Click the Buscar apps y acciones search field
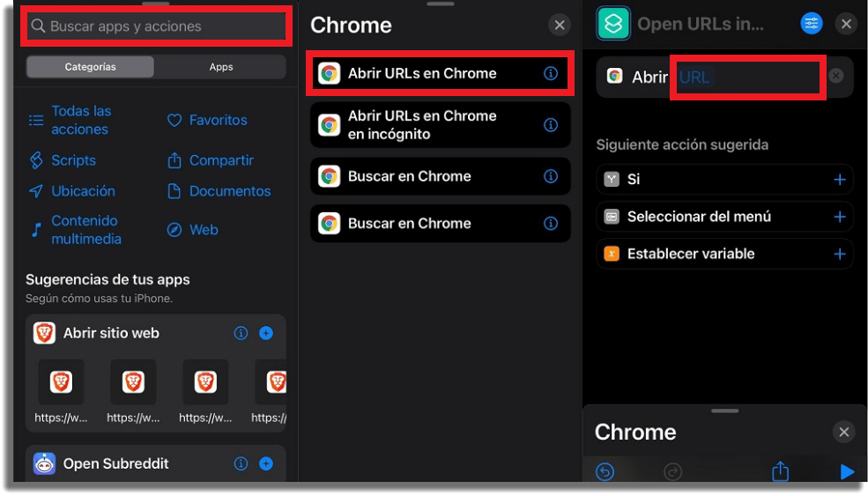868x496 pixels. coord(156,26)
